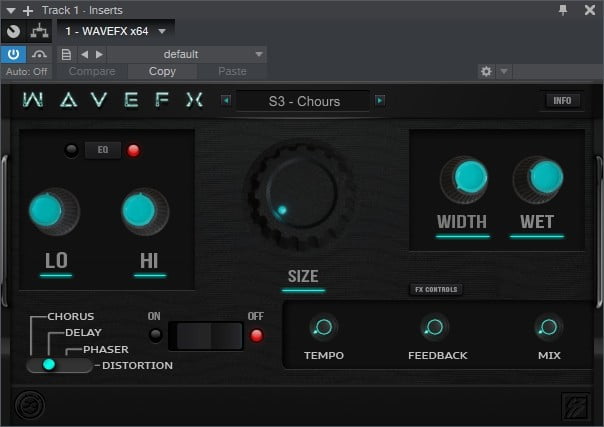Click the round logo at the plugin's bottom corner
The width and height of the screenshot is (604, 427).
pyautogui.click(x=30, y=405)
